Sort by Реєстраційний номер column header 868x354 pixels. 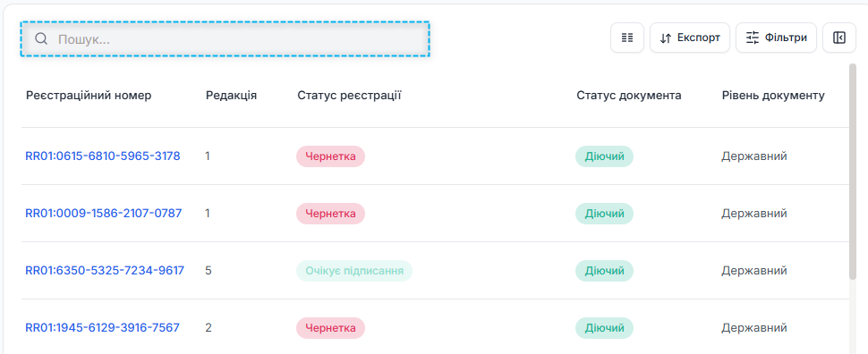89,95
